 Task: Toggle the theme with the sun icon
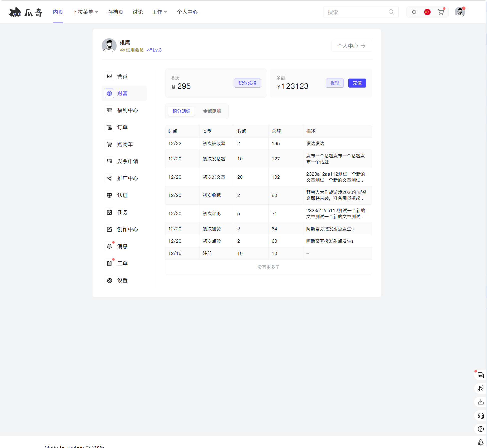[x=414, y=12]
